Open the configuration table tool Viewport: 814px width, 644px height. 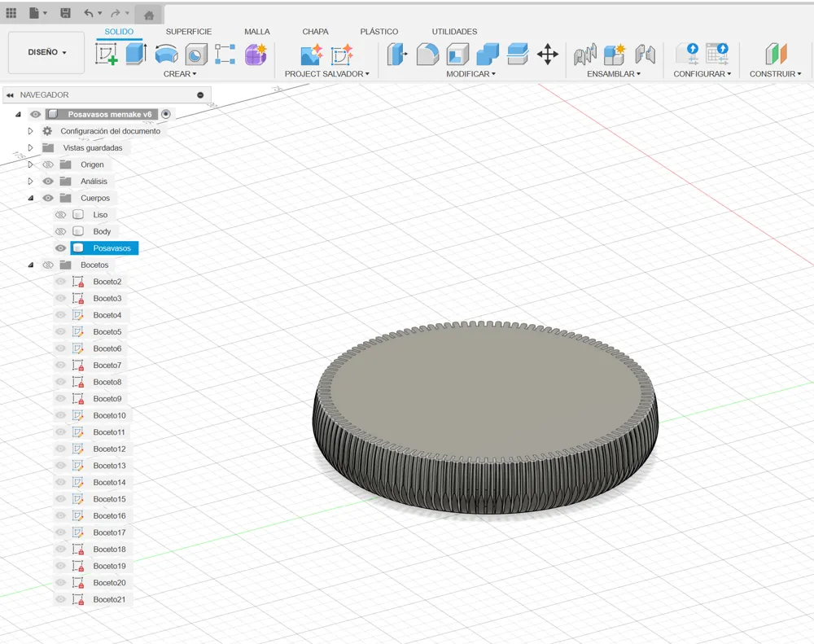[717, 54]
